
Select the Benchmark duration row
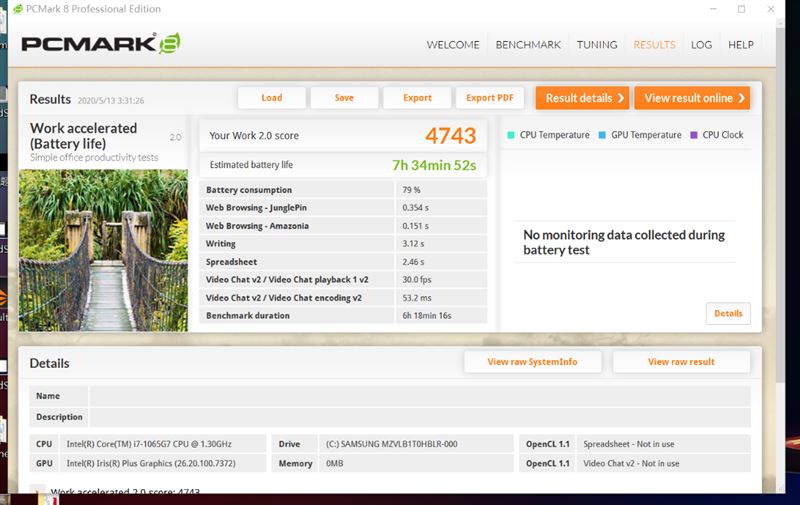coord(343,315)
